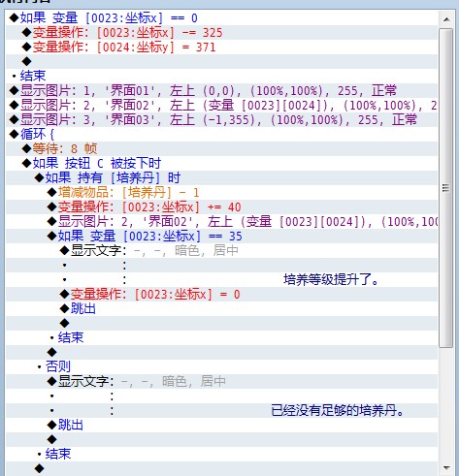The width and height of the screenshot is (459, 476).
Task: Click the scrollbar up arrow
Action: coord(446,19)
